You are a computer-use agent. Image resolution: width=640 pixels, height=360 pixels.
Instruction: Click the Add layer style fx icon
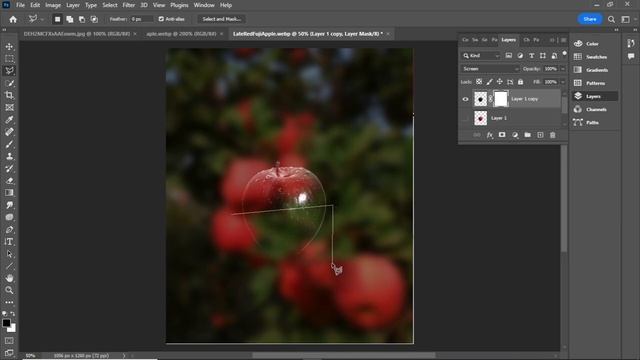pyautogui.click(x=489, y=135)
